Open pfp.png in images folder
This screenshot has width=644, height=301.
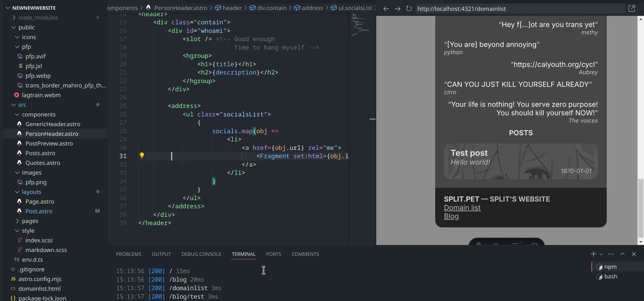pos(55,182)
